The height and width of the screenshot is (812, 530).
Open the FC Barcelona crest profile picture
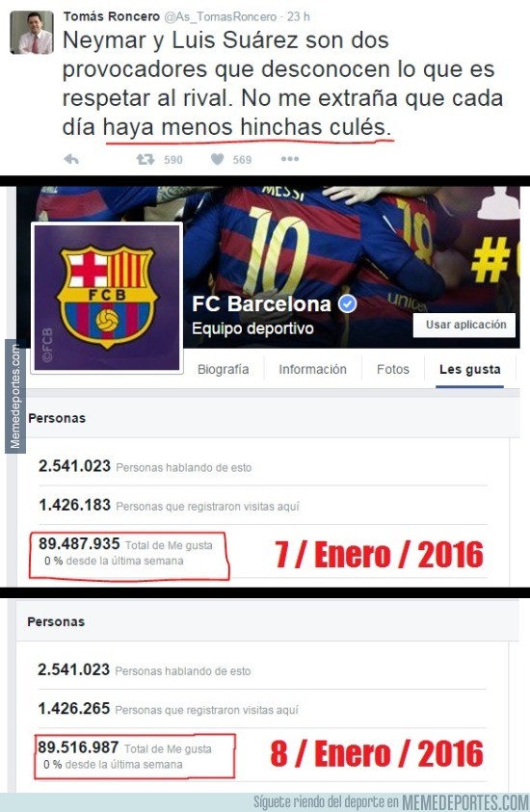[x=108, y=298]
